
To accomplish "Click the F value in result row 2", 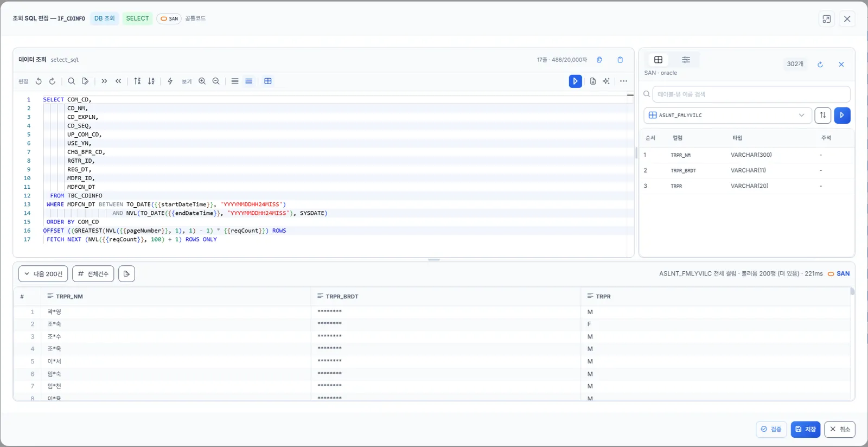I will [589, 324].
